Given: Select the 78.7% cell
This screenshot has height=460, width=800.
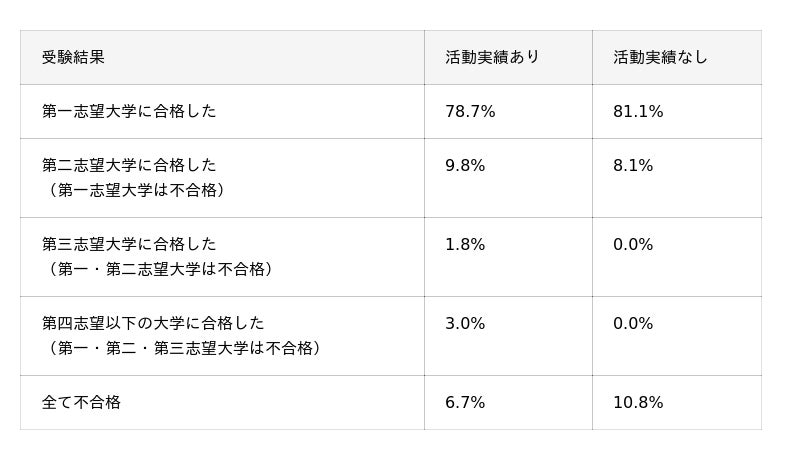Looking at the screenshot, I should (x=470, y=111).
